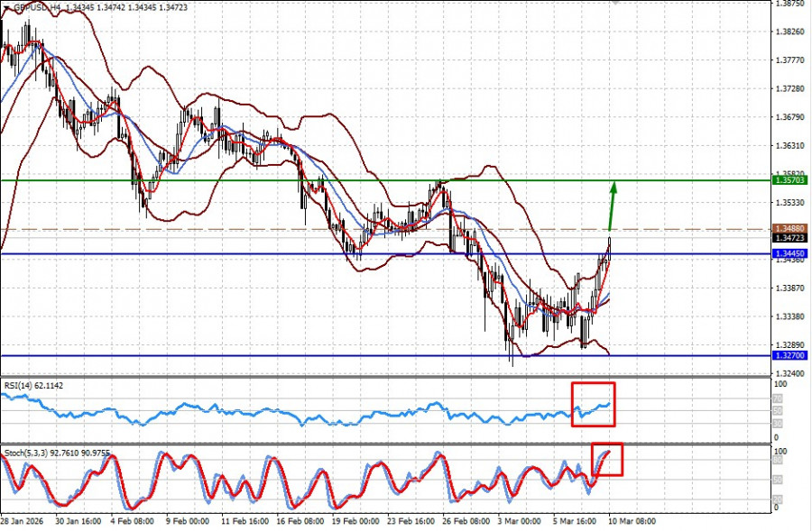Click the 1.37770 value on the price axis

[x=790, y=60]
